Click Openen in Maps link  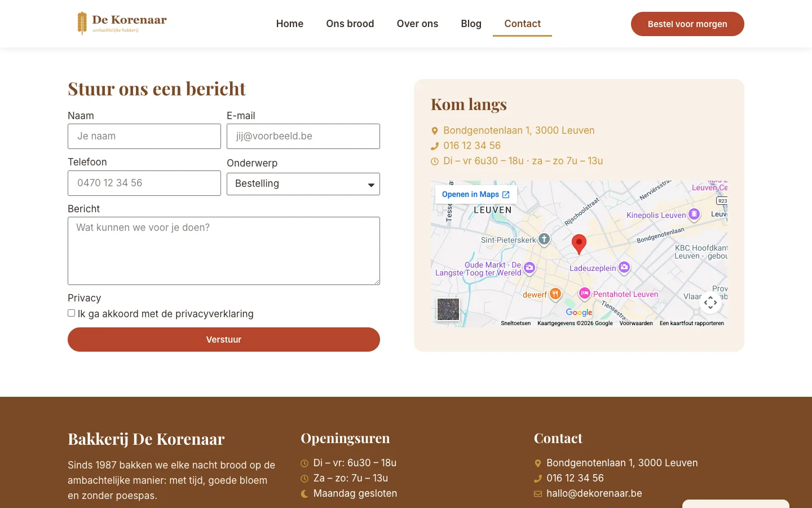click(476, 194)
